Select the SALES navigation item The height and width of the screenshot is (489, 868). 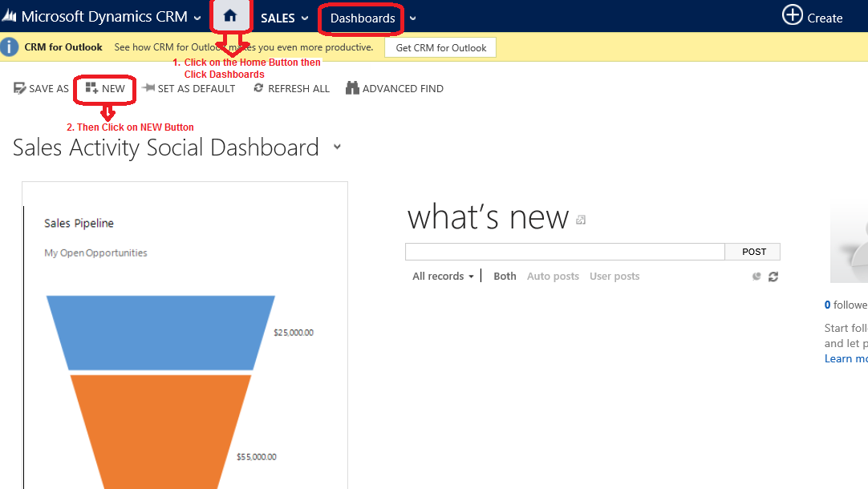[x=278, y=18]
